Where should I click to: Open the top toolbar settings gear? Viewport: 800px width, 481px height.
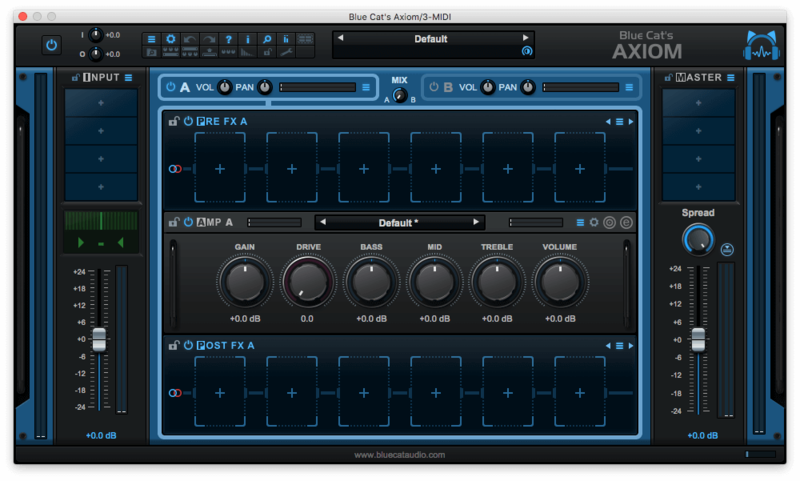[169, 39]
